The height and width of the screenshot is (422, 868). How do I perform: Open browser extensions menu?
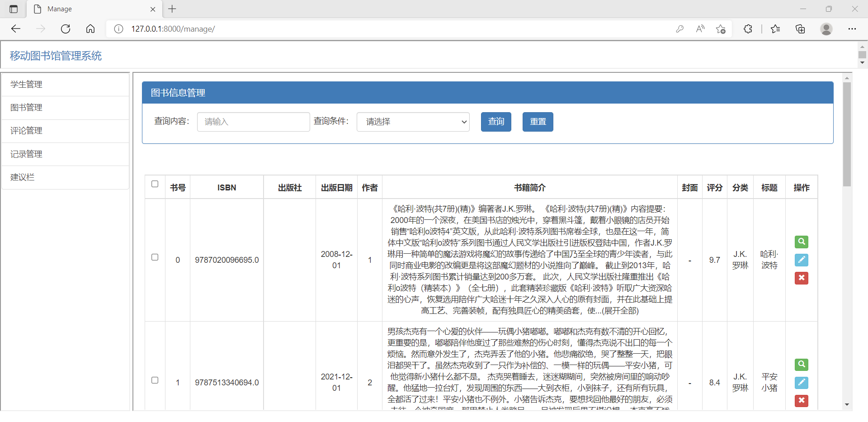748,29
